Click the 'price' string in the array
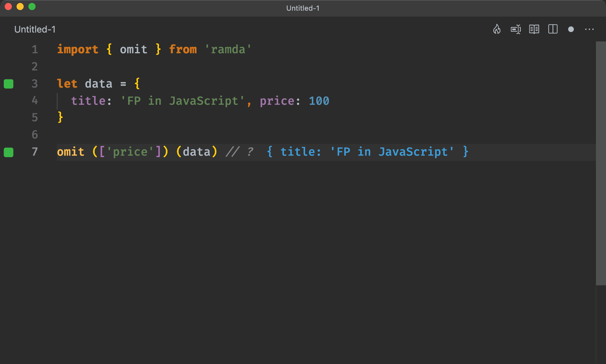Image resolution: width=606 pixels, height=364 pixels. click(130, 152)
